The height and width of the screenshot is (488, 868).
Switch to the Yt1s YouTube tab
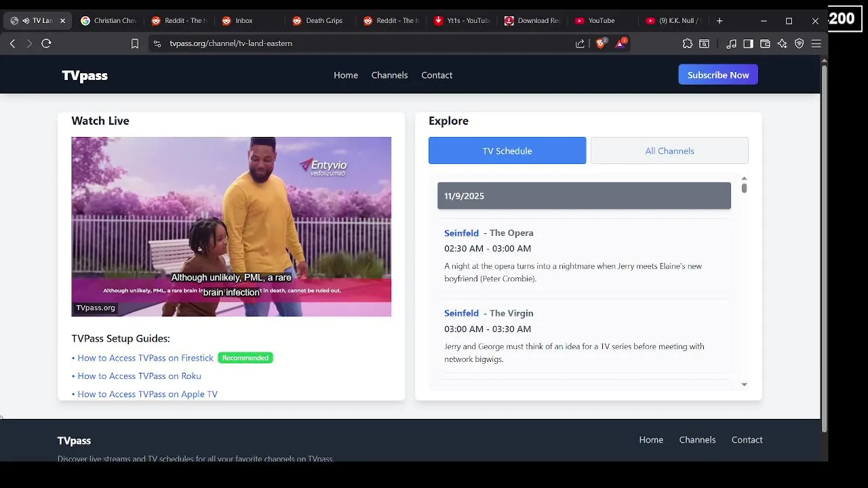[462, 21]
